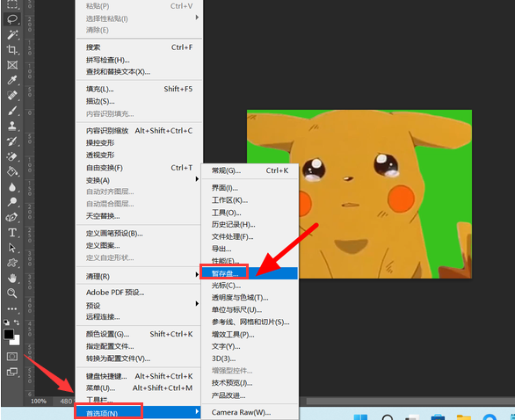Choose 光标(C)... preferences

[250, 286]
